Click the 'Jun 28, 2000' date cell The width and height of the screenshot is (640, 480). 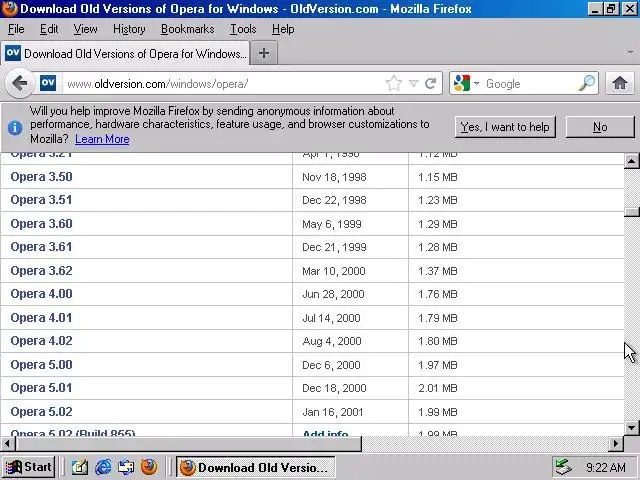(333, 294)
